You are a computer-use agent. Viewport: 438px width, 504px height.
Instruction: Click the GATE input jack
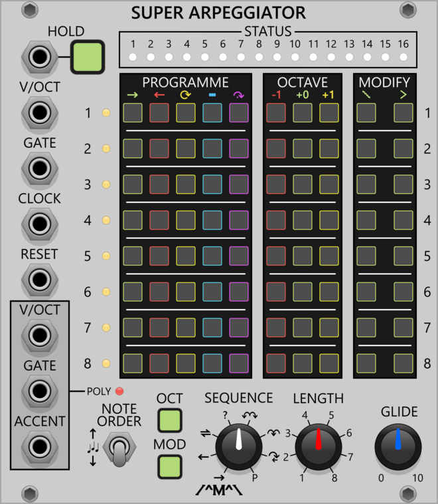(40, 168)
